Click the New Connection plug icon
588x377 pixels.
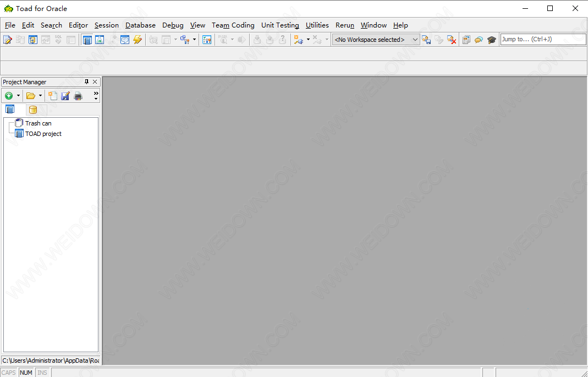pyautogui.click(x=299, y=40)
